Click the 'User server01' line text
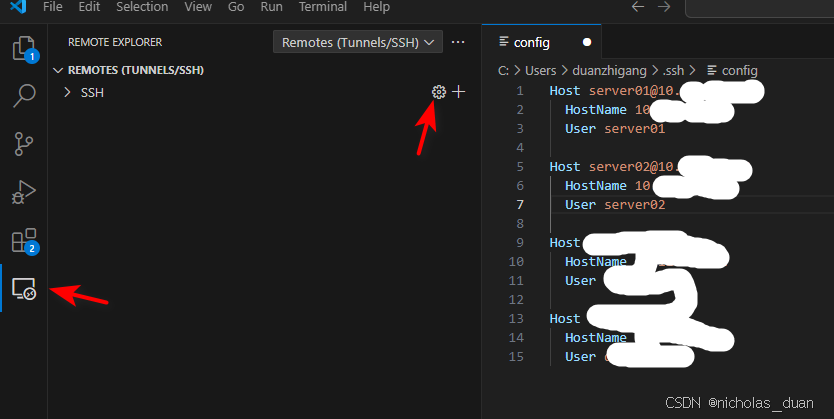834x419 pixels. pos(615,129)
